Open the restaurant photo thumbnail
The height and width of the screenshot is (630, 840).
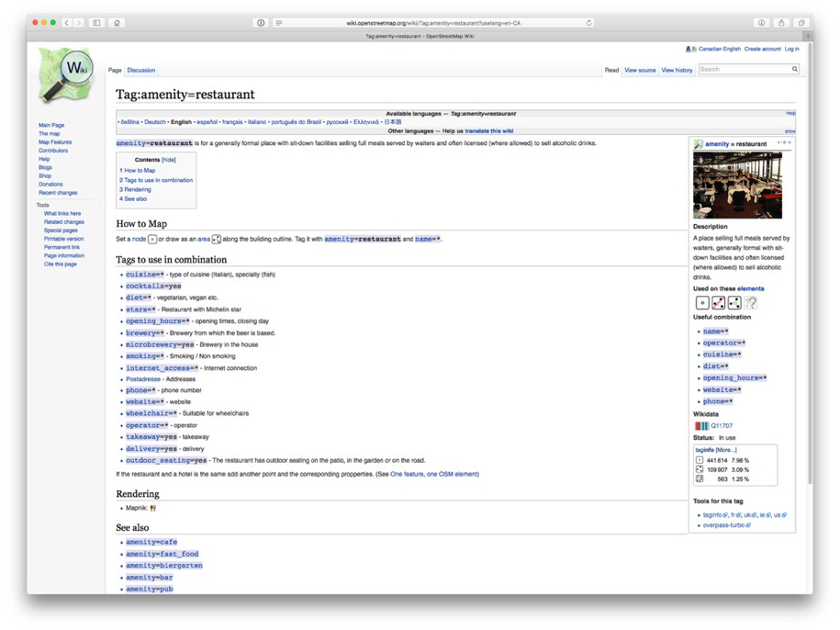737,185
